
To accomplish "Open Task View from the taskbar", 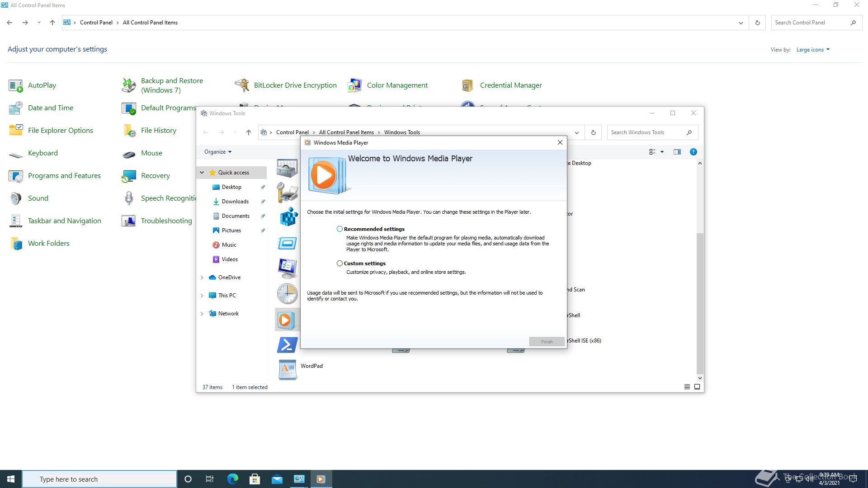I will tap(210, 479).
